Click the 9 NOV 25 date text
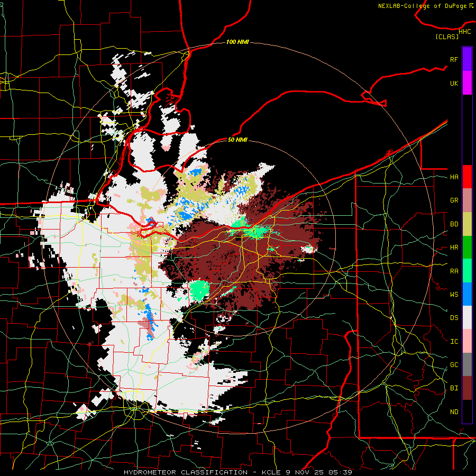 (306, 472)
